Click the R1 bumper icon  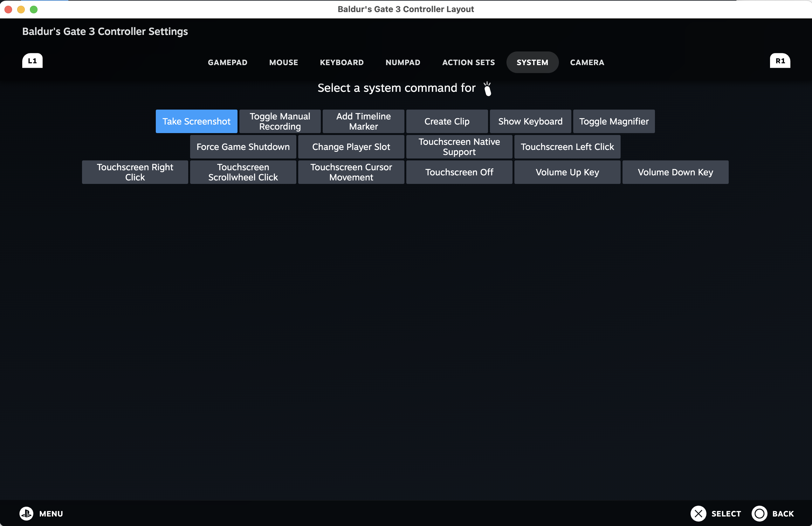pyautogui.click(x=780, y=61)
